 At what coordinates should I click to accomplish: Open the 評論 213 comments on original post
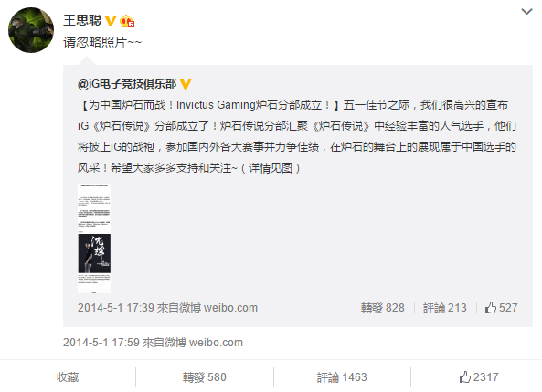[x=444, y=308]
